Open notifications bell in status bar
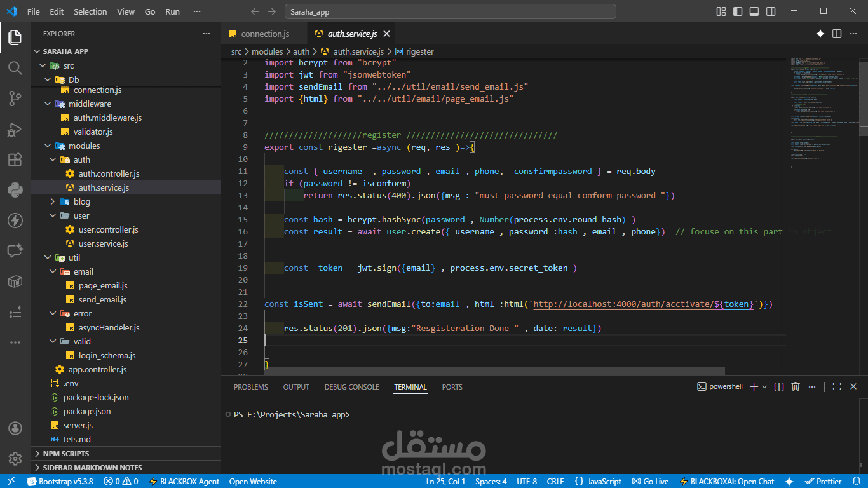This screenshot has width=868, height=488. tap(855, 482)
